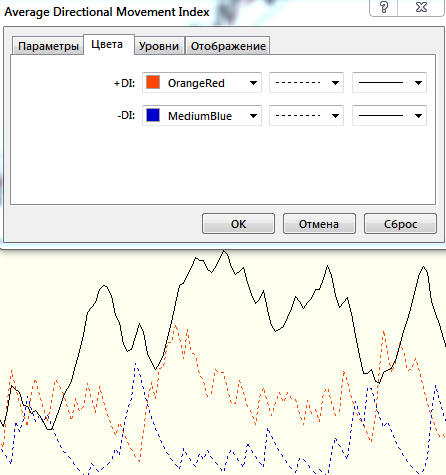
Task: Close the Average Directional Movement Index dialog
Action: click(421, 7)
